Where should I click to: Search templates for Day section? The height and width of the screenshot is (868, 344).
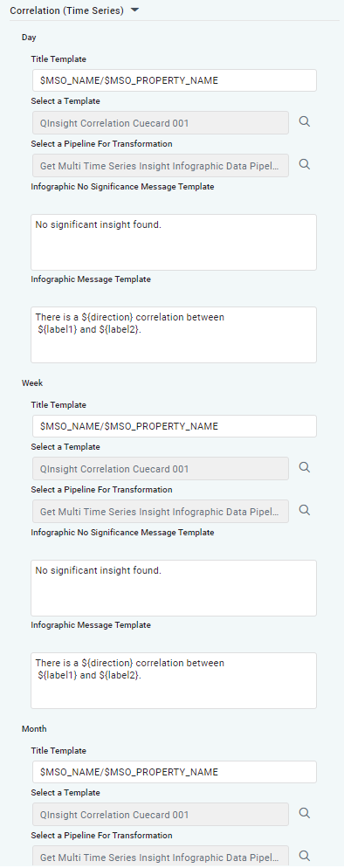point(304,121)
